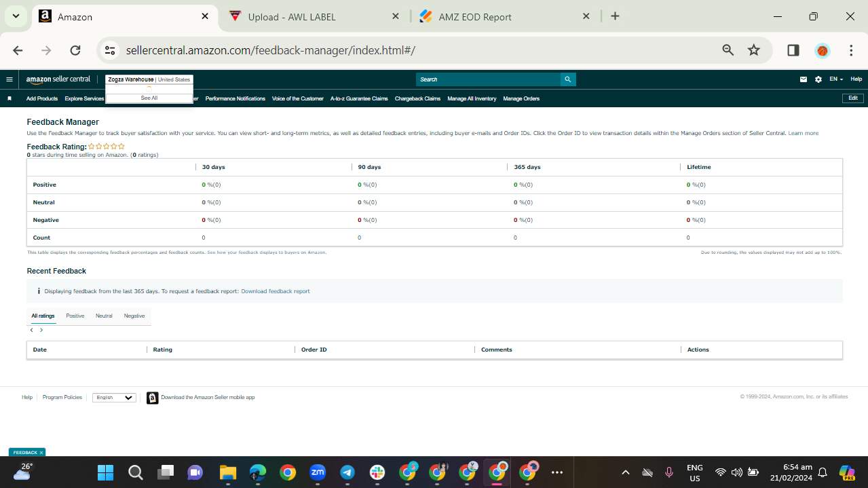Viewport: 868px width, 488px height.
Task: Open Chrome three-dot menu
Action: [851, 50]
